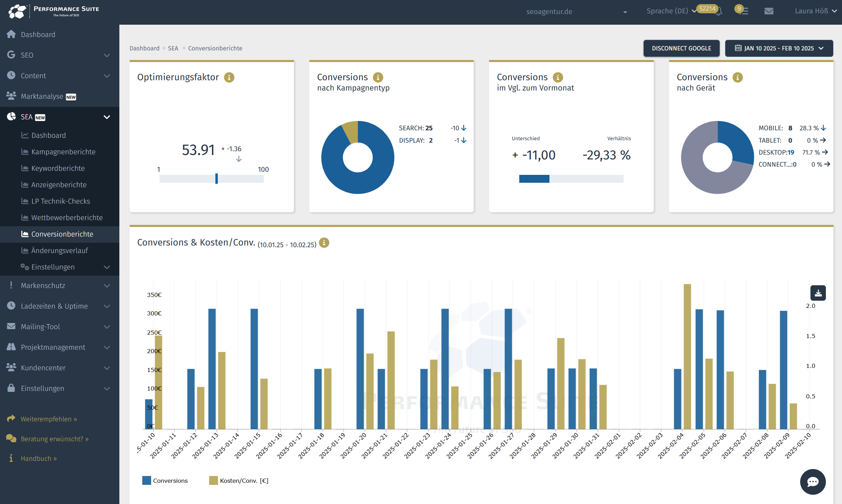Click info icon next to Conversions nach Gerät
The image size is (842, 504).
click(x=737, y=77)
